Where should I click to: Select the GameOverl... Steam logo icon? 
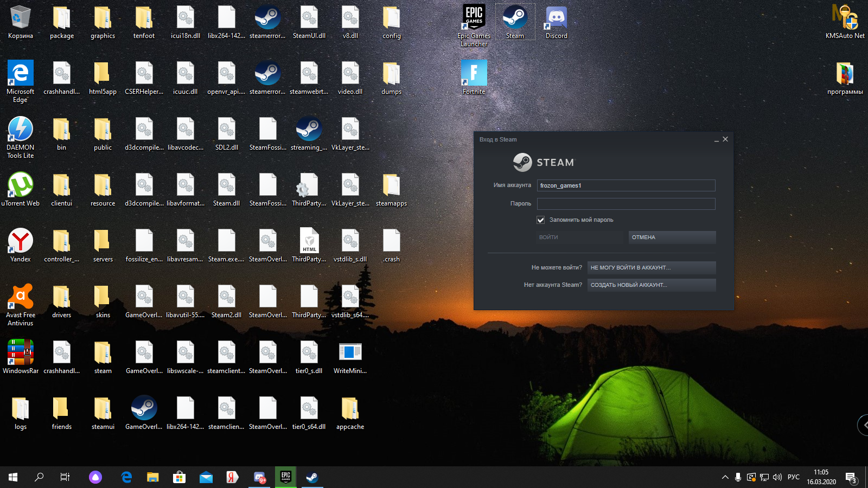tap(144, 413)
